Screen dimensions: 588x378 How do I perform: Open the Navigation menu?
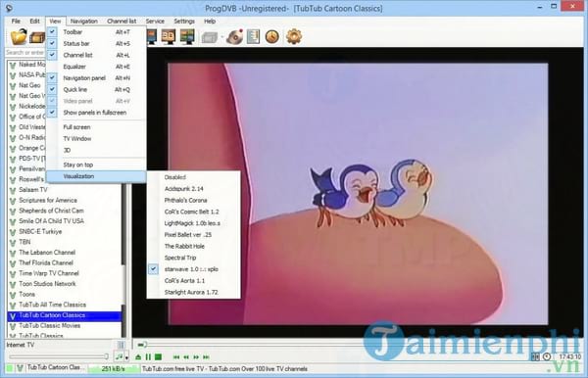(x=84, y=21)
